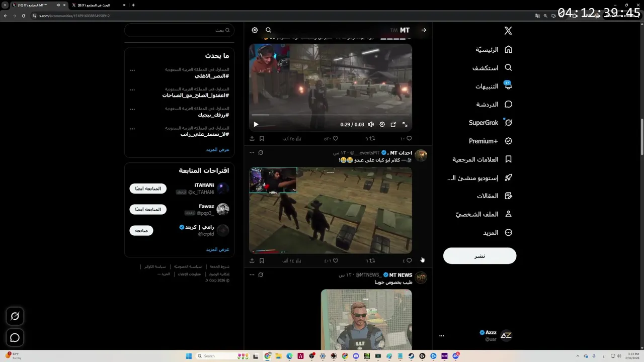The image size is (644, 362).
Task: Enter fullscreen on the first video
Action: point(405,124)
